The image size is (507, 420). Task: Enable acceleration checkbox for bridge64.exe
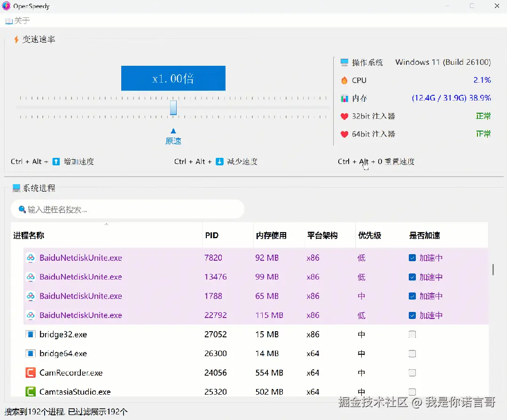click(x=412, y=353)
